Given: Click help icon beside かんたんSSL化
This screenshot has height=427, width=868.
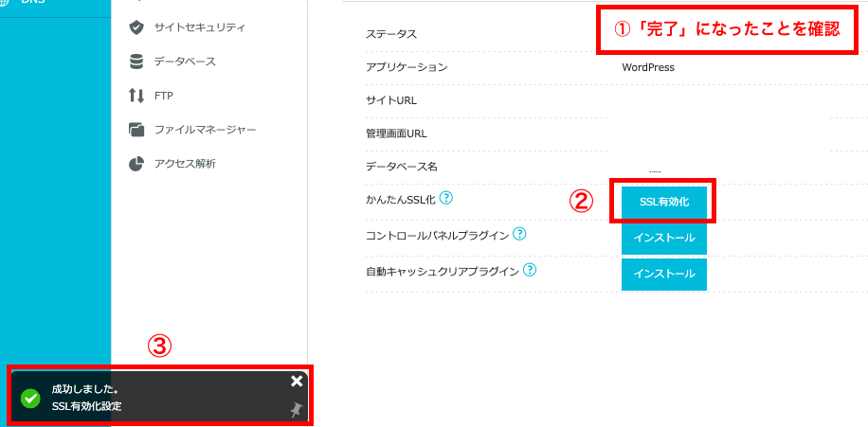Looking at the screenshot, I should pos(446,198).
